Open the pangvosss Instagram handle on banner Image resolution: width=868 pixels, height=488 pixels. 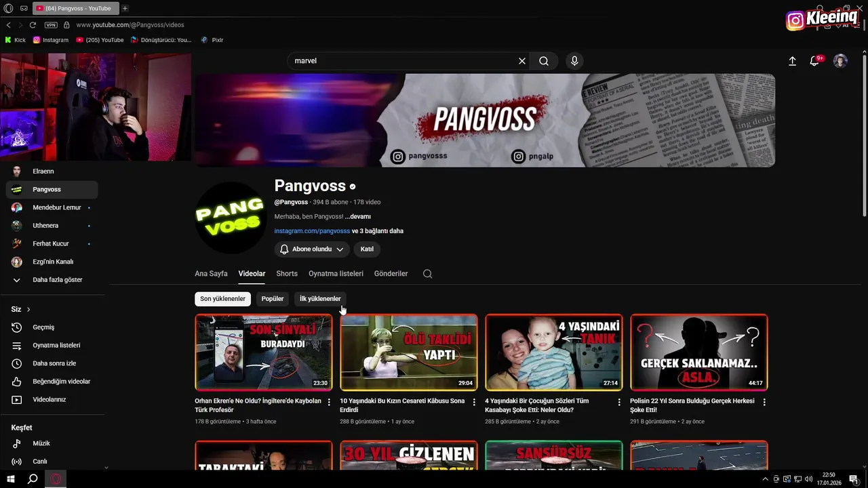(420, 157)
